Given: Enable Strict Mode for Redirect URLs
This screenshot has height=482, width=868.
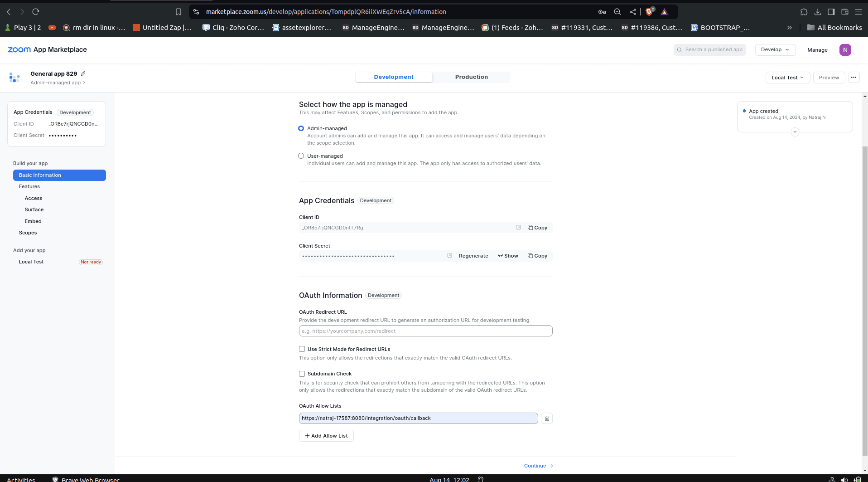Looking at the screenshot, I should coord(302,349).
